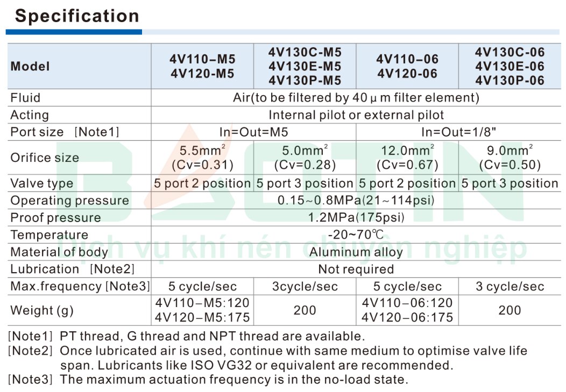Select the Internal pilot or external pilot cell
This screenshot has height=392, width=566.
click(356, 115)
